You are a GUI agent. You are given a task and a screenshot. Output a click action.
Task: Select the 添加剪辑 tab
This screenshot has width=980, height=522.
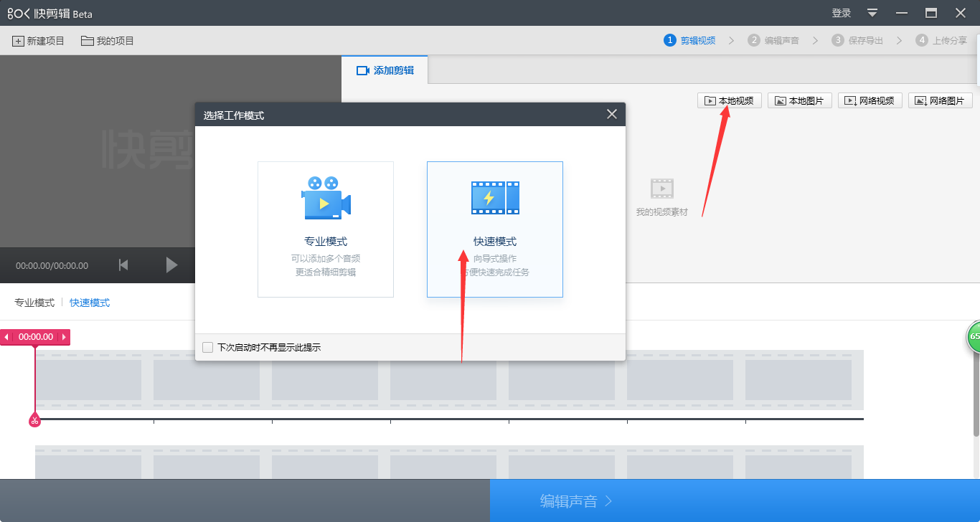(x=385, y=70)
